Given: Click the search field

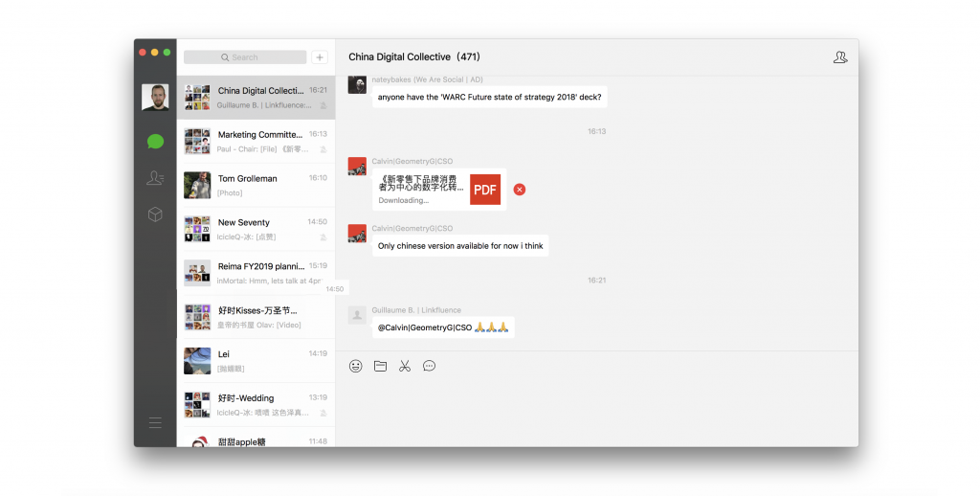Looking at the screenshot, I should pyautogui.click(x=245, y=57).
